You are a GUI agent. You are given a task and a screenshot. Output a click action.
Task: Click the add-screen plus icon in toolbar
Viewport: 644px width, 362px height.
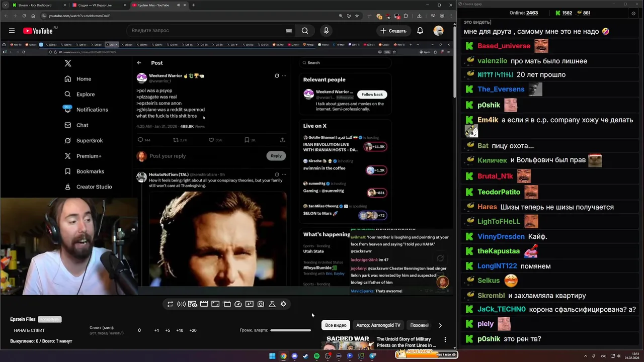click(x=250, y=304)
